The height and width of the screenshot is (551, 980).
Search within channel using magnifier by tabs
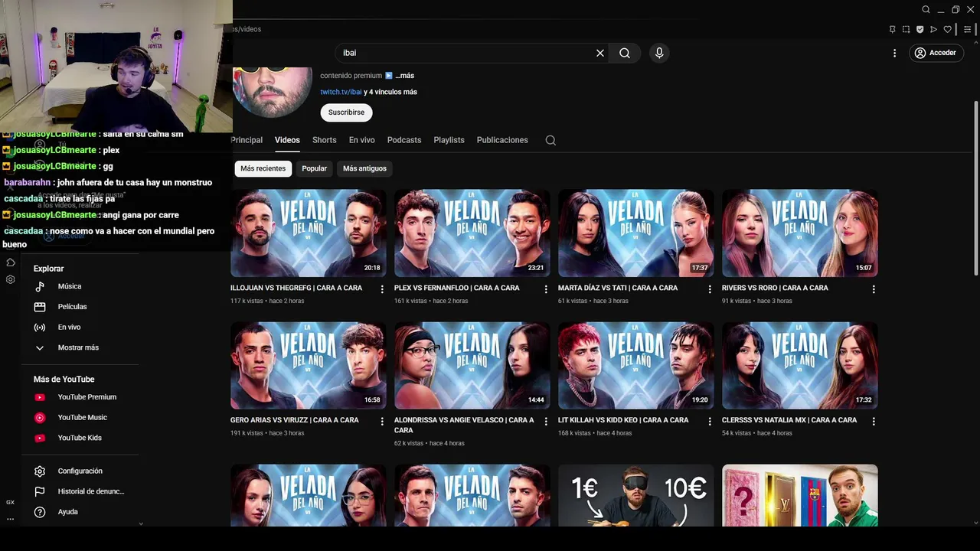point(550,140)
